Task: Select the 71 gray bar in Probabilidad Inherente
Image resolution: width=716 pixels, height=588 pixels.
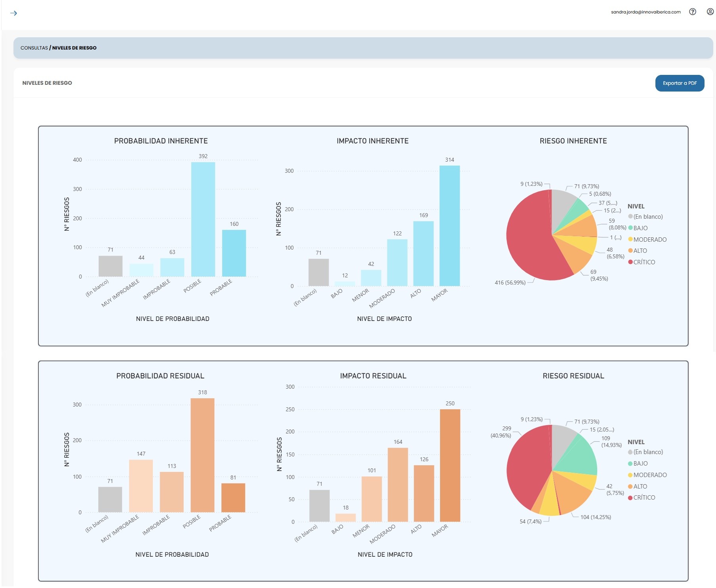Action: point(110,266)
